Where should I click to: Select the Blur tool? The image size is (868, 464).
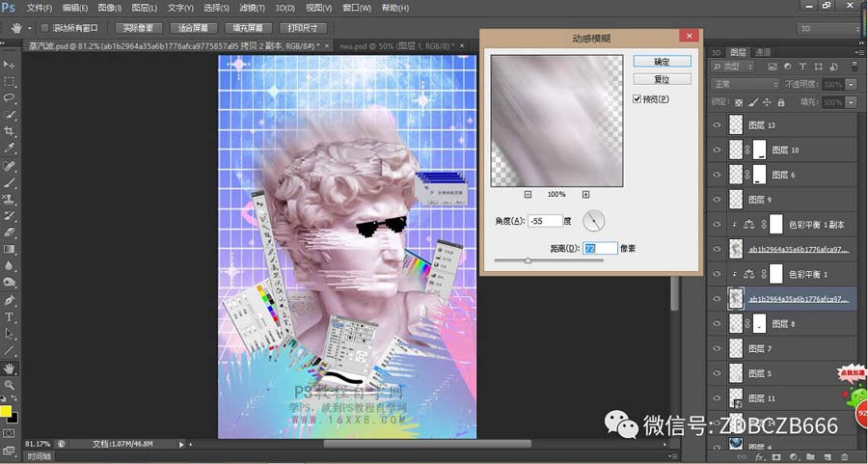tap(9, 265)
